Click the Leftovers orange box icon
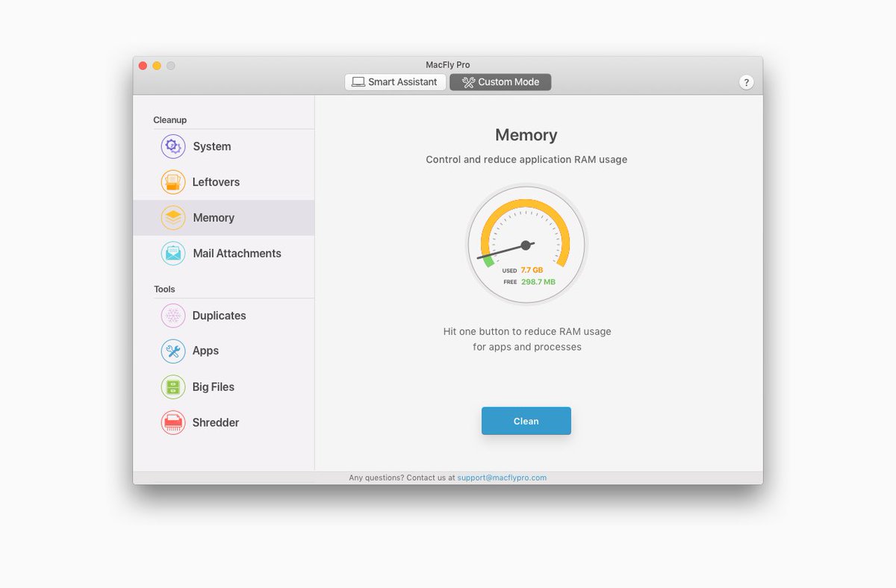Screen dimensions: 896x588 (173, 182)
